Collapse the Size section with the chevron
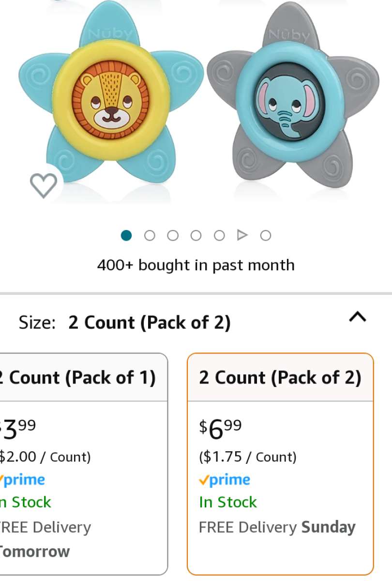 [358, 318]
